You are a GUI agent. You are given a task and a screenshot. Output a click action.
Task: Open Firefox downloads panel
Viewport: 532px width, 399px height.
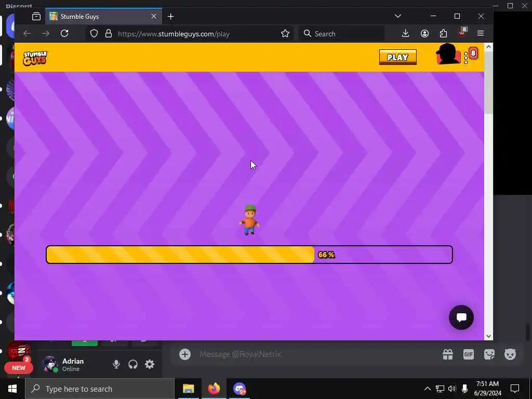(405, 33)
